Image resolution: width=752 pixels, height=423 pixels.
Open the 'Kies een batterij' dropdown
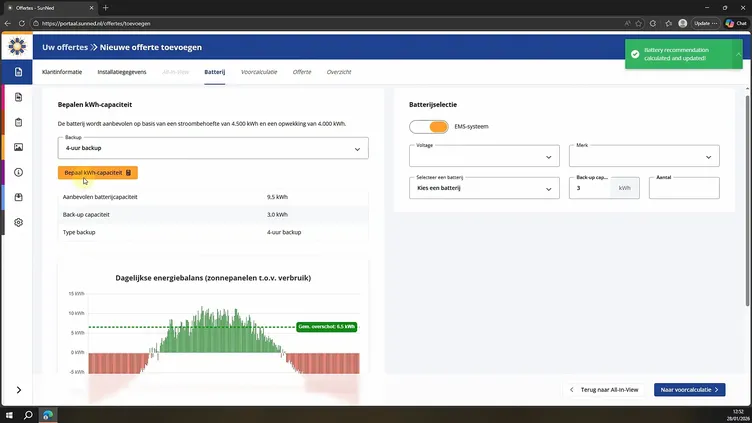484,188
